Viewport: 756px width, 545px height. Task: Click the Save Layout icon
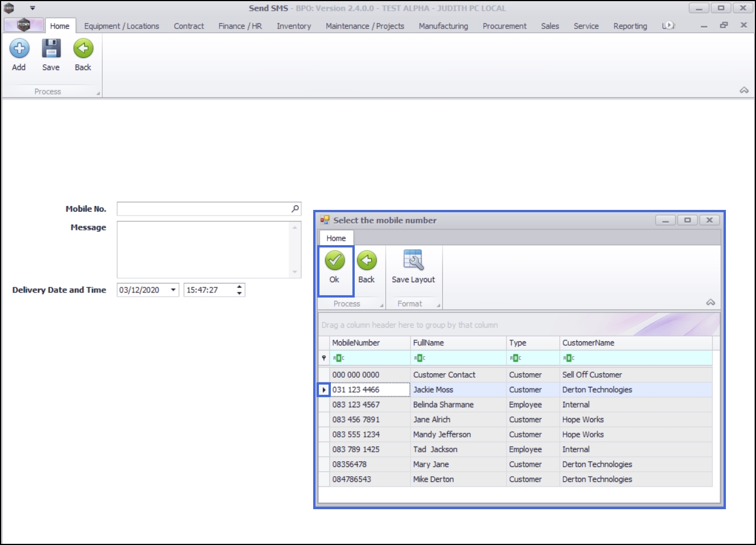tap(413, 261)
